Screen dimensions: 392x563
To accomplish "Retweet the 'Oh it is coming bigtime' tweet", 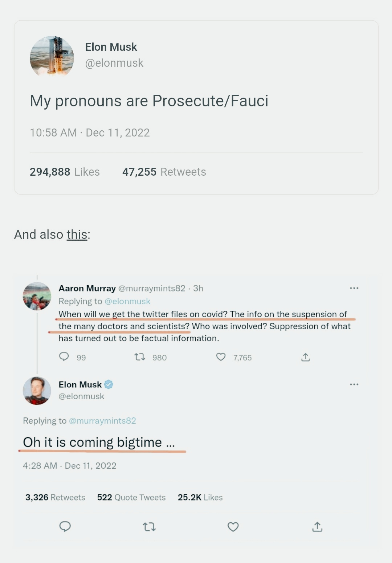I will click(149, 527).
